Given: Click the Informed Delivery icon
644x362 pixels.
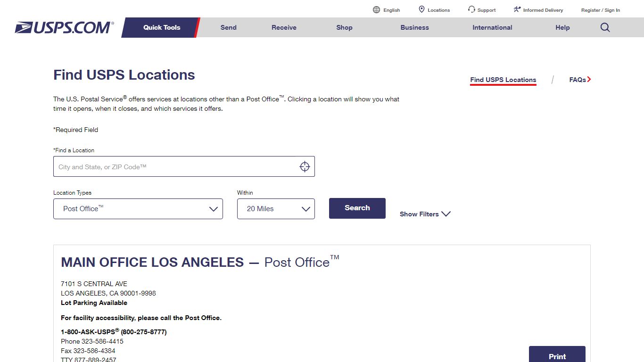Looking at the screenshot, I should 517,9.
